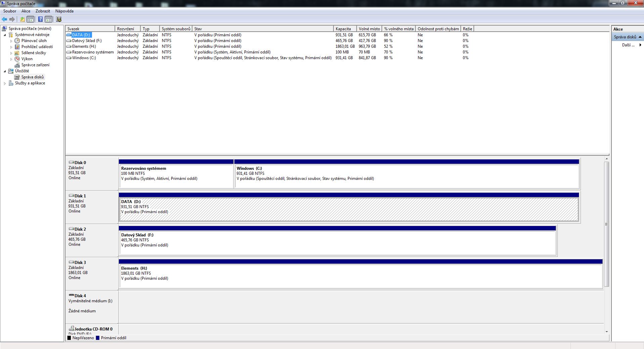The image size is (644, 349).
Task: Click the drive icon beside Rezervováno systémem
Action: coord(69,52)
